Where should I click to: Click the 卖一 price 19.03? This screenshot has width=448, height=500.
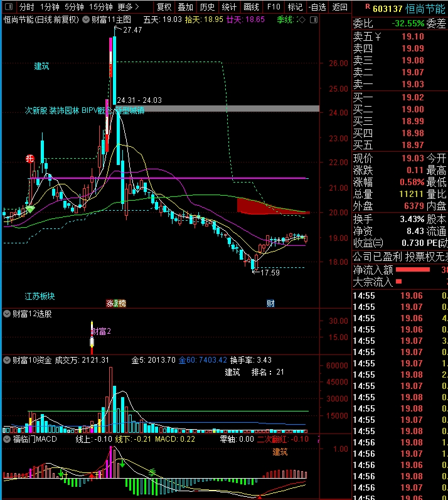(x=413, y=84)
